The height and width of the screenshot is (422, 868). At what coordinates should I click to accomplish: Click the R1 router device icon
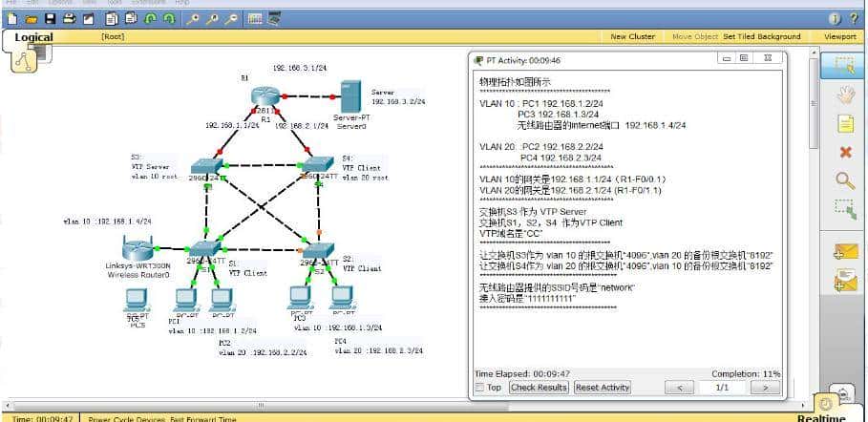(264, 97)
